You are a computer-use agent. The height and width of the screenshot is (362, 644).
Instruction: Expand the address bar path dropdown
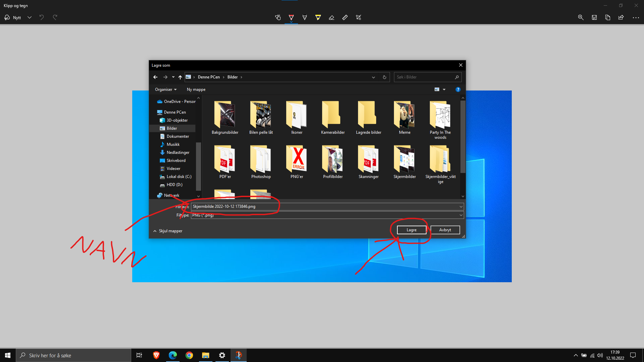[374, 77]
